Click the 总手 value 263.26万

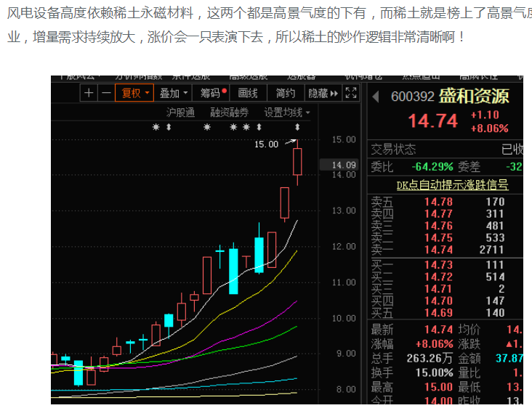click(430, 359)
